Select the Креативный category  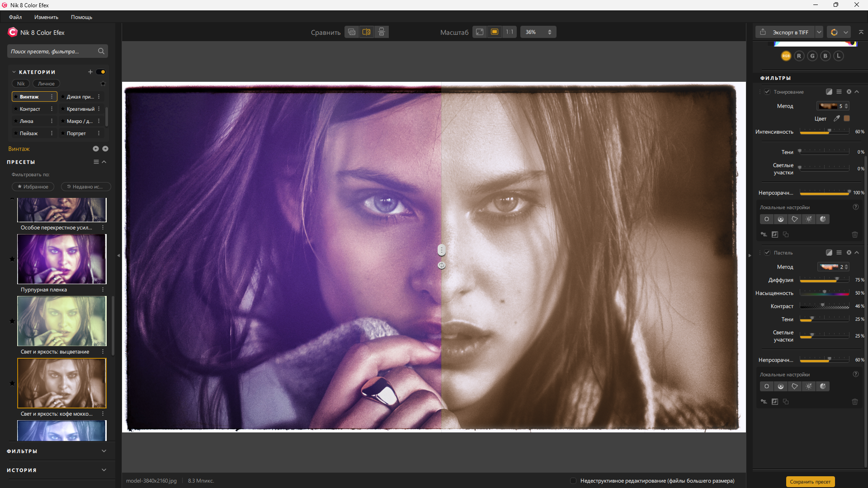pos(80,109)
